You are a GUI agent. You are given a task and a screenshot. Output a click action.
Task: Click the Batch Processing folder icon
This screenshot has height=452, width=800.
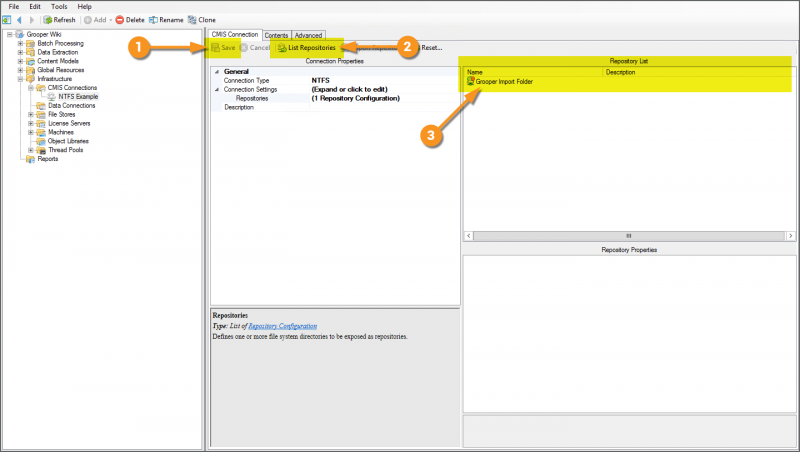[30, 43]
